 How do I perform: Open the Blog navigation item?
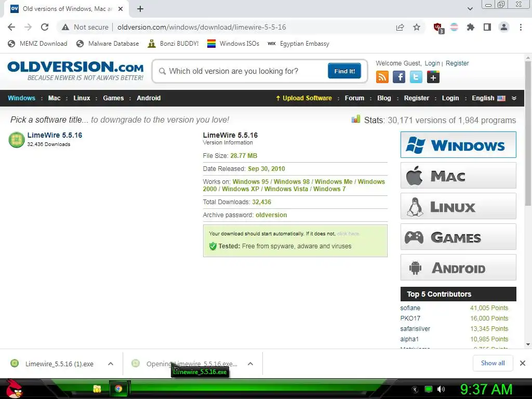coord(384,98)
